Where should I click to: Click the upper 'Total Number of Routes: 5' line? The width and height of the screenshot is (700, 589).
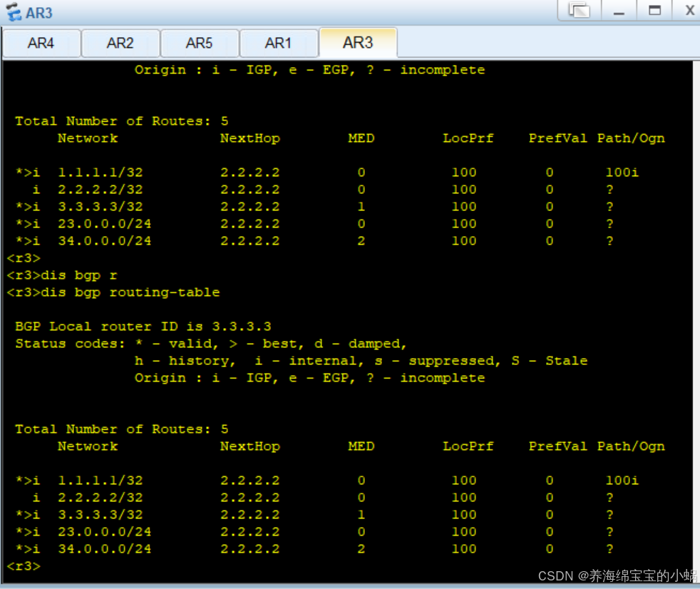point(121,121)
